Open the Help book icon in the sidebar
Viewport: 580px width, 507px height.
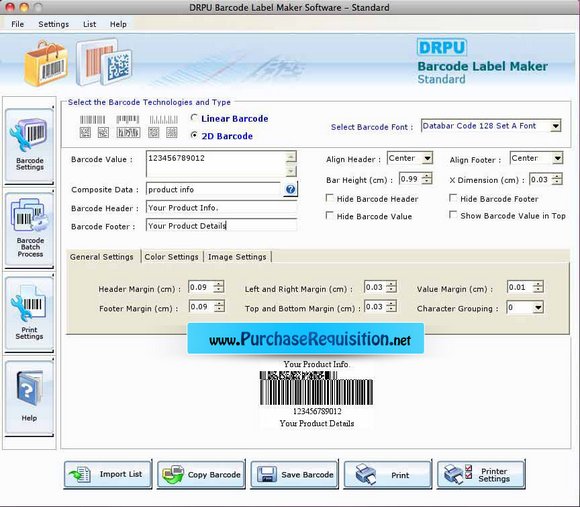29,397
